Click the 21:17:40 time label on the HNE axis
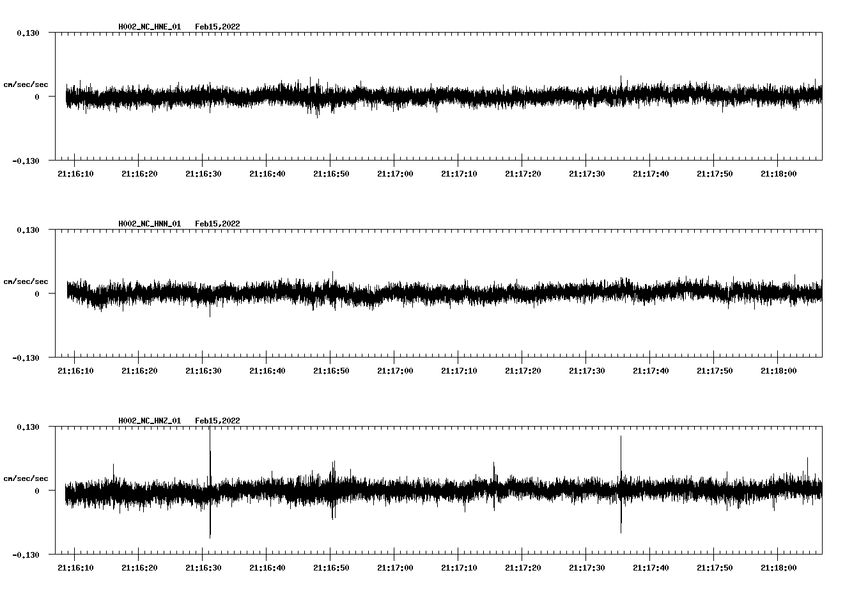The height and width of the screenshot is (591, 868). pos(651,173)
